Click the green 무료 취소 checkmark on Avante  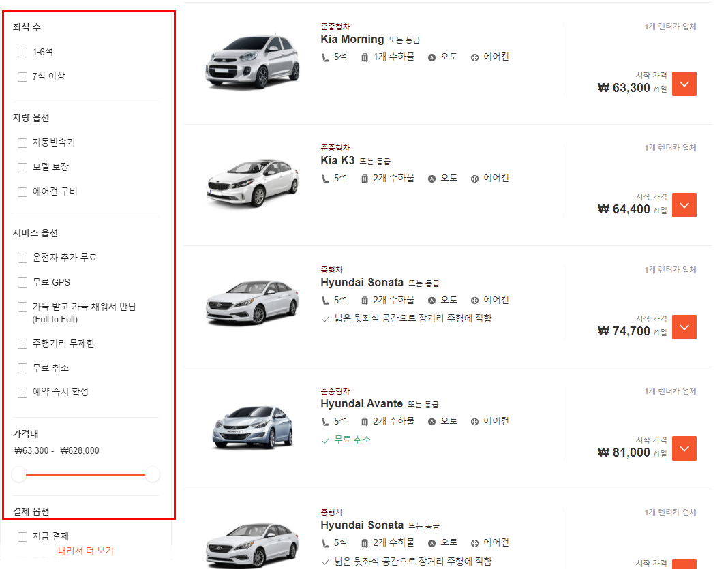click(x=325, y=440)
